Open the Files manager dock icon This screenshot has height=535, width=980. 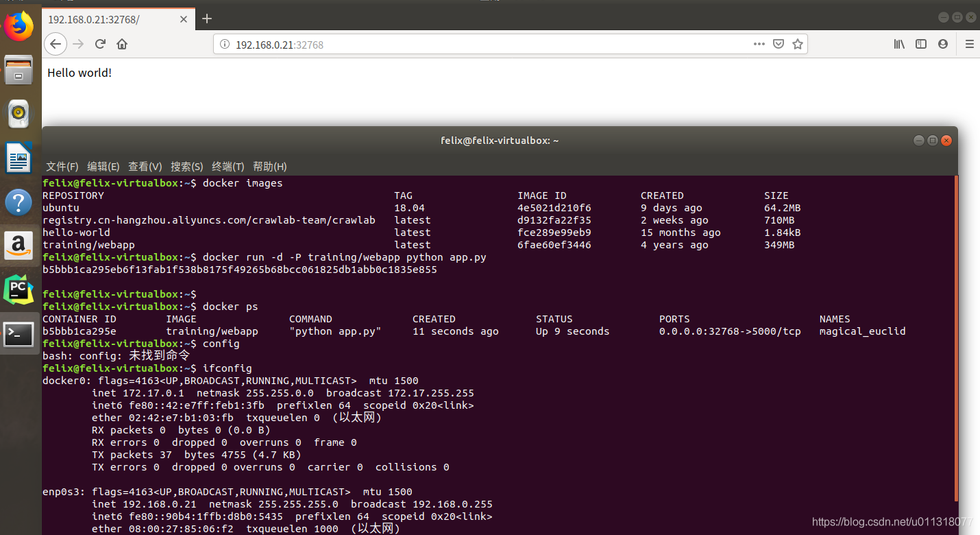(19, 69)
